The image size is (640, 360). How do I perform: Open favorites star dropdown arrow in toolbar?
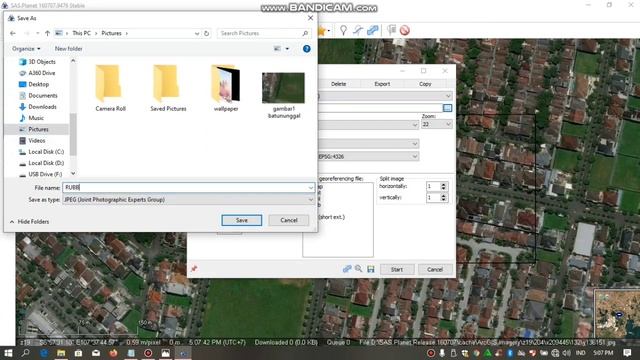329,31
